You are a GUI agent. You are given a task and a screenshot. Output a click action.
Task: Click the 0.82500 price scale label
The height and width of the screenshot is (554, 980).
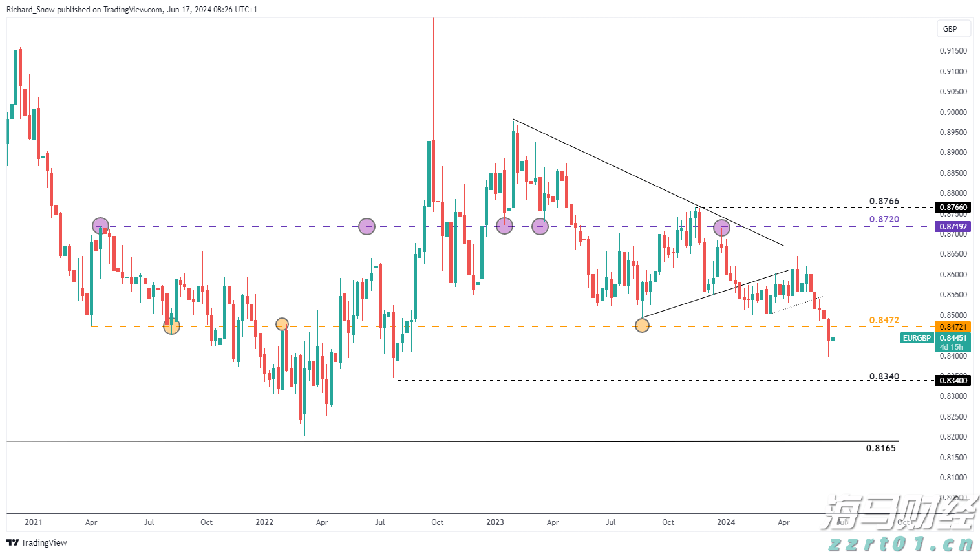(953, 417)
